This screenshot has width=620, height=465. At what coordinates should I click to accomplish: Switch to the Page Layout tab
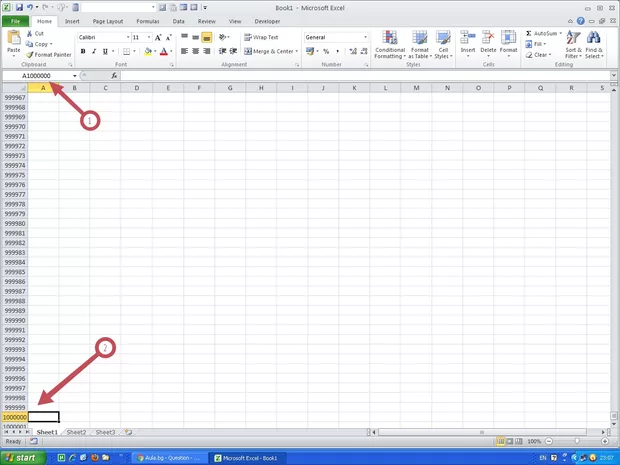108,21
